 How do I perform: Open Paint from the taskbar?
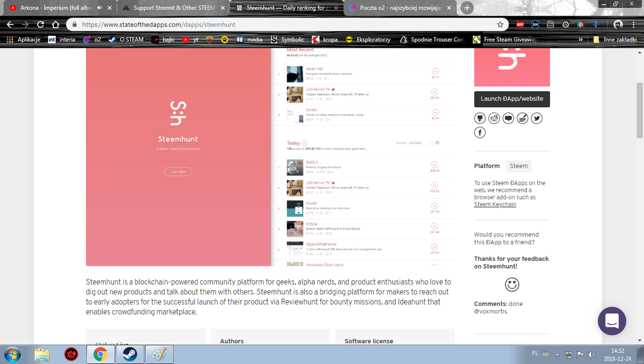click(158, 355)
